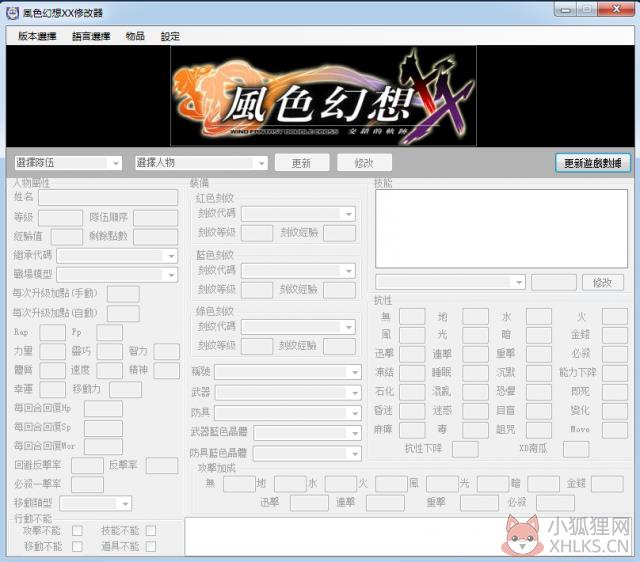Open the 語言選擇 menu
Viewport: 640px width, 562px height.
(x=91, y=36)
